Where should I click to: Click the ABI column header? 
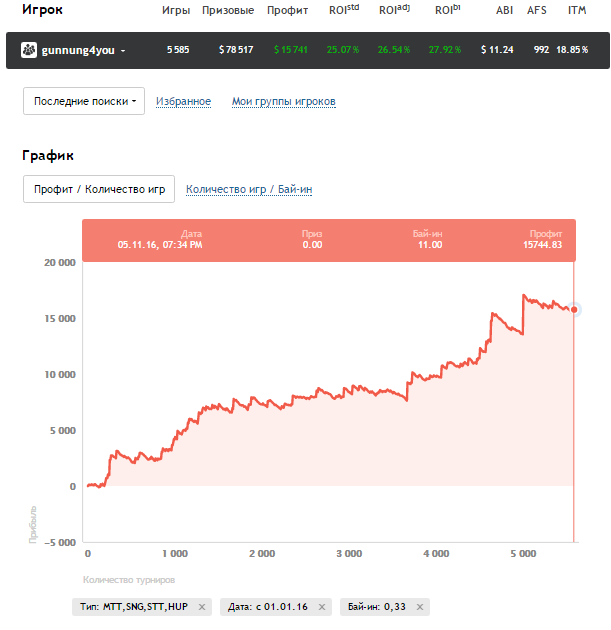(505, 11)
